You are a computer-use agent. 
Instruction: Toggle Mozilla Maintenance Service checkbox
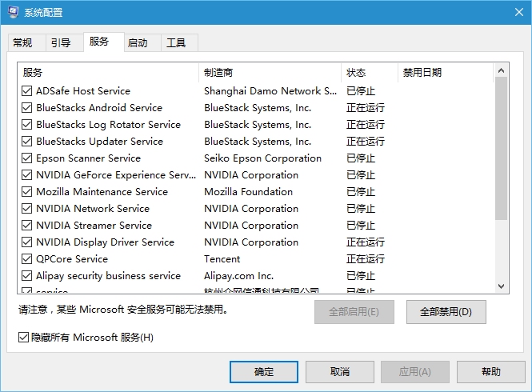(27, 192)
